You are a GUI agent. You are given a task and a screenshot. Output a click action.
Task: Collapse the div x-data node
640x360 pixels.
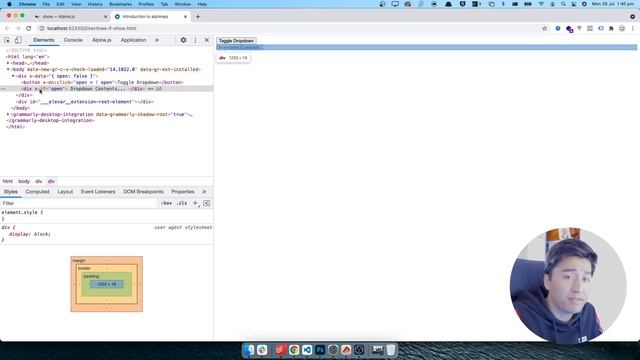pos(13,76)
